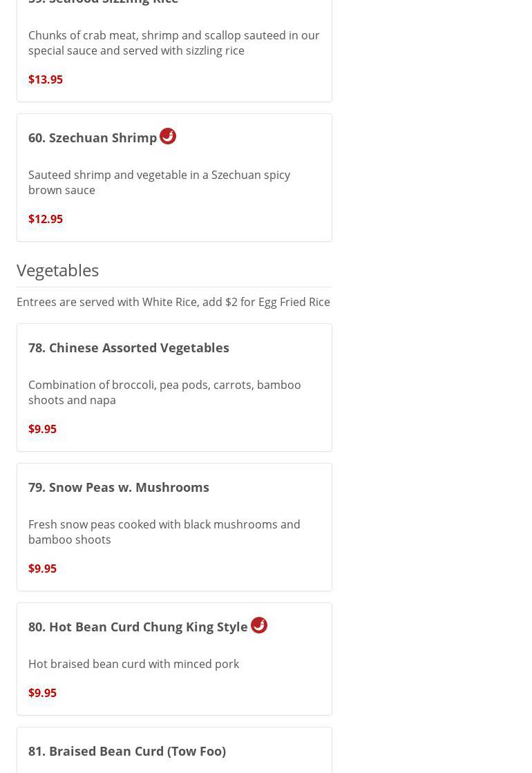
Task: Click the partially visible Seafood Sizzling Rice title
Action: [104, 2]
